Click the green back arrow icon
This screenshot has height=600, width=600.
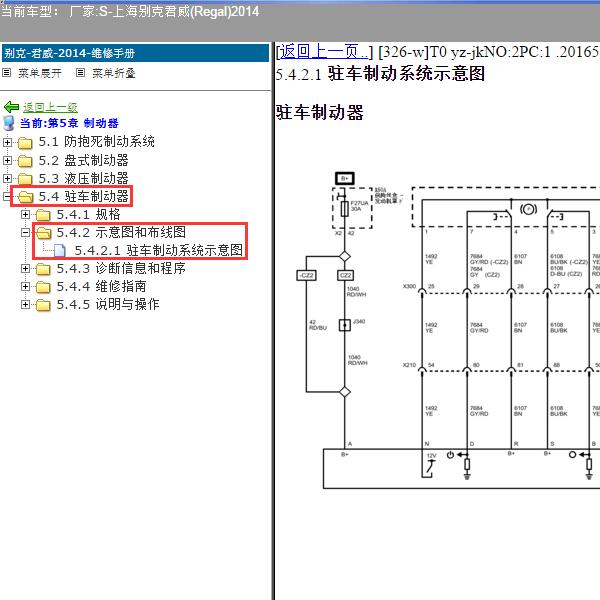tap(11, 107)
